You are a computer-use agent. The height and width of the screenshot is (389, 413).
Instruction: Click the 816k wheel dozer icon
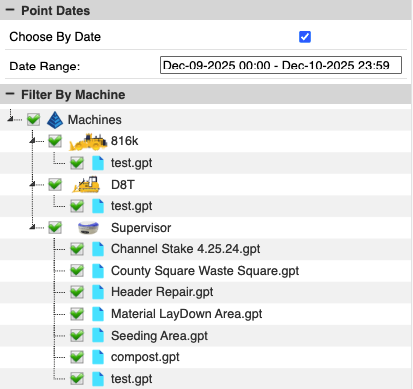[88, 142]
